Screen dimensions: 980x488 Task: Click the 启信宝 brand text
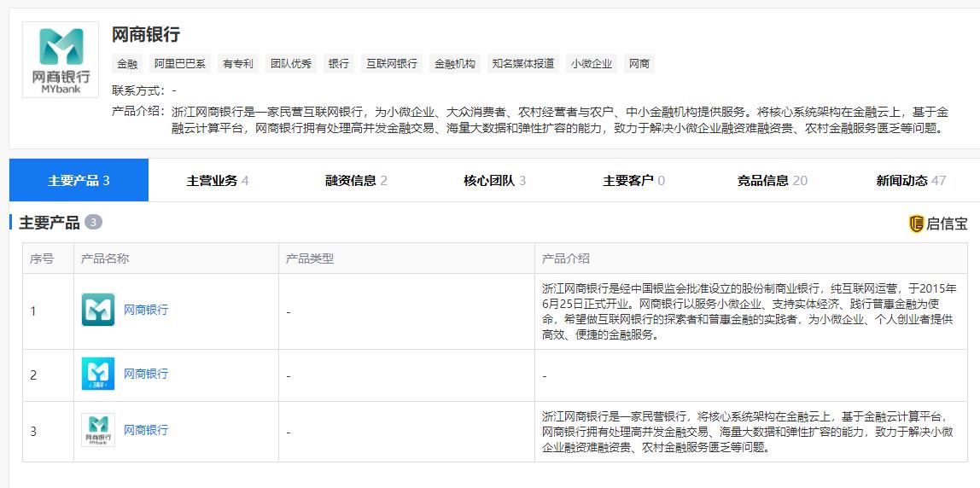coord(947,224)
